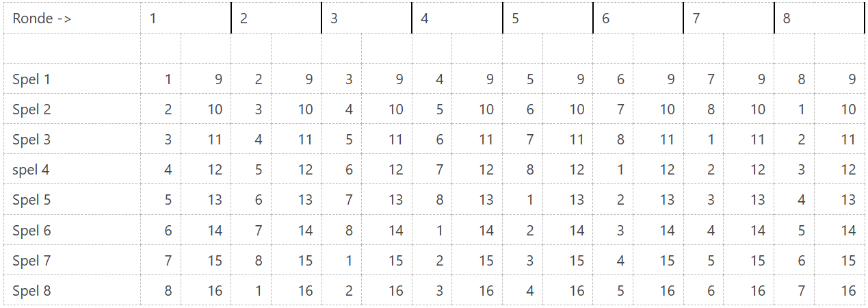Select the round 8 column header
Screen dimensions: 868x308
point(787,18)
